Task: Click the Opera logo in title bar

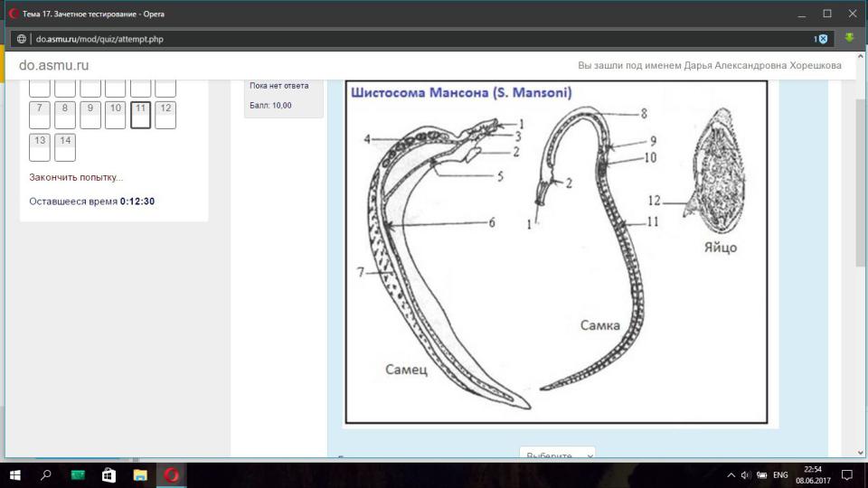Action: (x=14, y=14)
